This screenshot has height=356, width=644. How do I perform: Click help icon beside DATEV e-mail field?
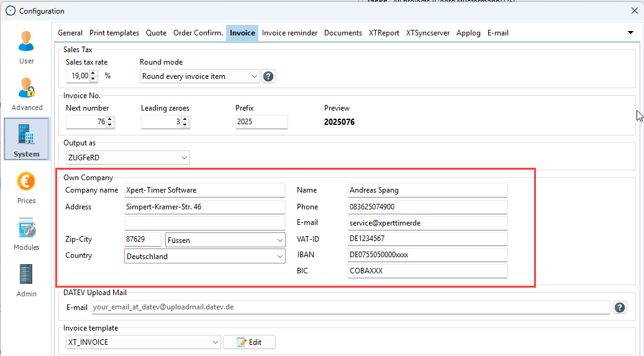point(619,308)
